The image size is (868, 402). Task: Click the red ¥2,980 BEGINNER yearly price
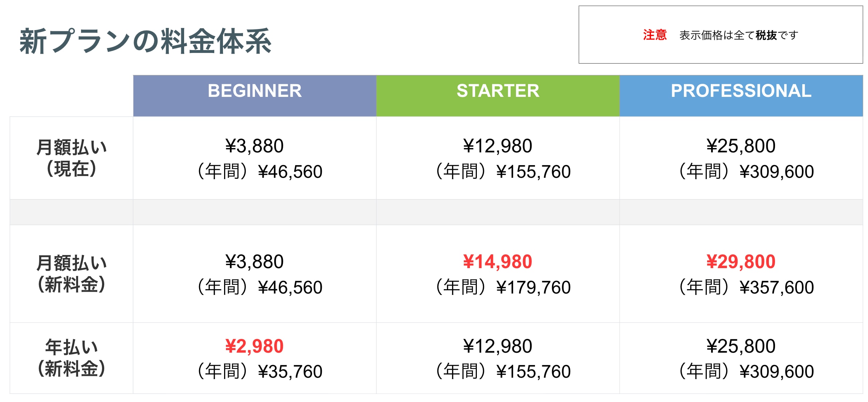(x=254, y=346)
